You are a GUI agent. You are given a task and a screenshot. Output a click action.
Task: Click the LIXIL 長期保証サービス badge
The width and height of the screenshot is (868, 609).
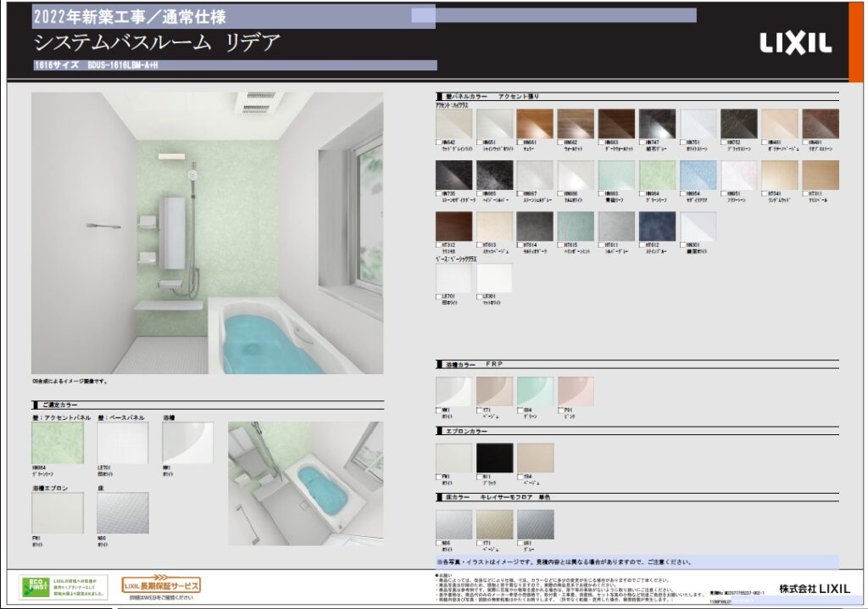(161, 585)
